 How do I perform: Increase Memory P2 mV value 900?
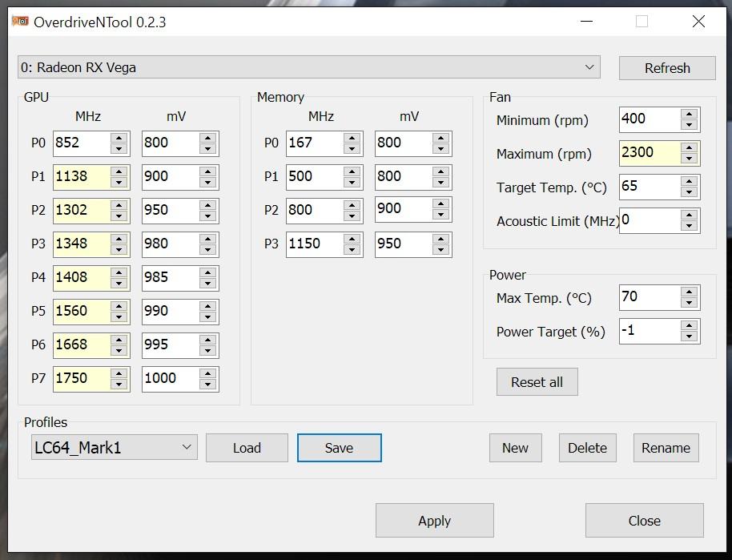(440, 203)
